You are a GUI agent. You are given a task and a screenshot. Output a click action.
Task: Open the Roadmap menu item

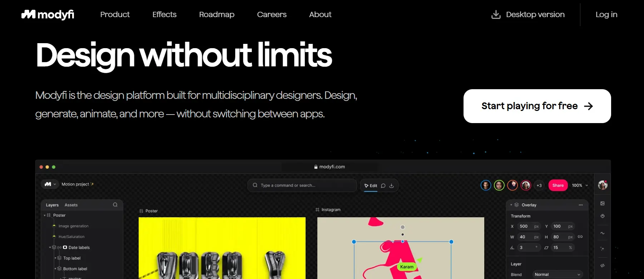tap(217, 15)
